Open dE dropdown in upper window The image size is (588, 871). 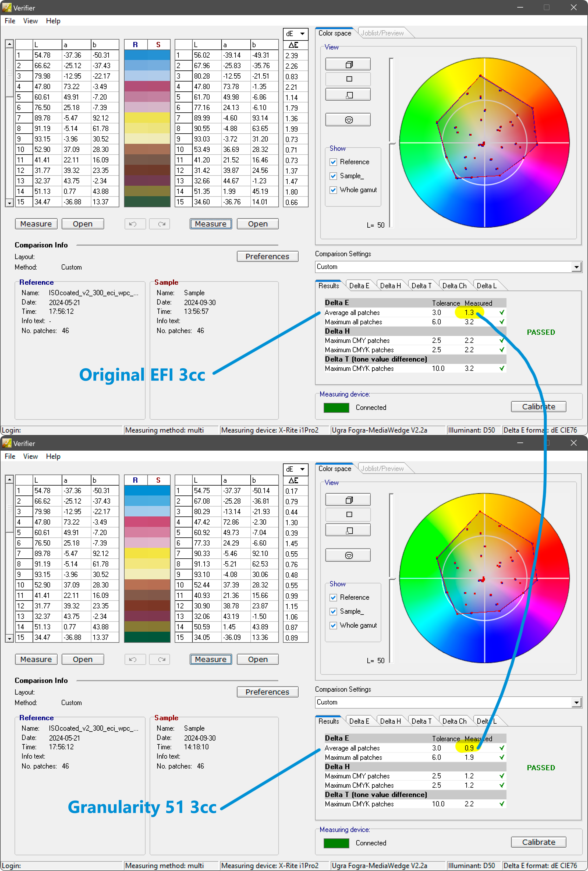(x=302, y=34)
